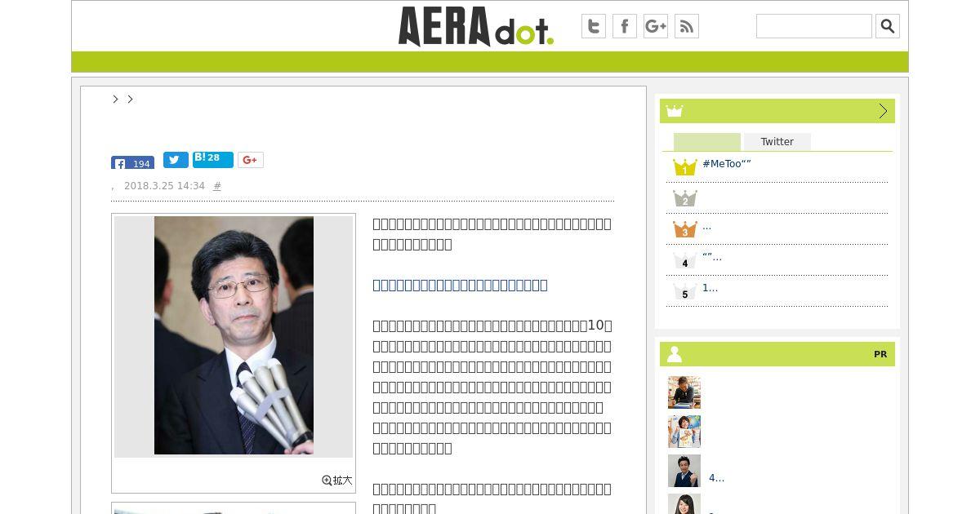Click the article date 2018.3.25 14:34
980x514 pixels.
pyautogui.click(x=164, y=186)
